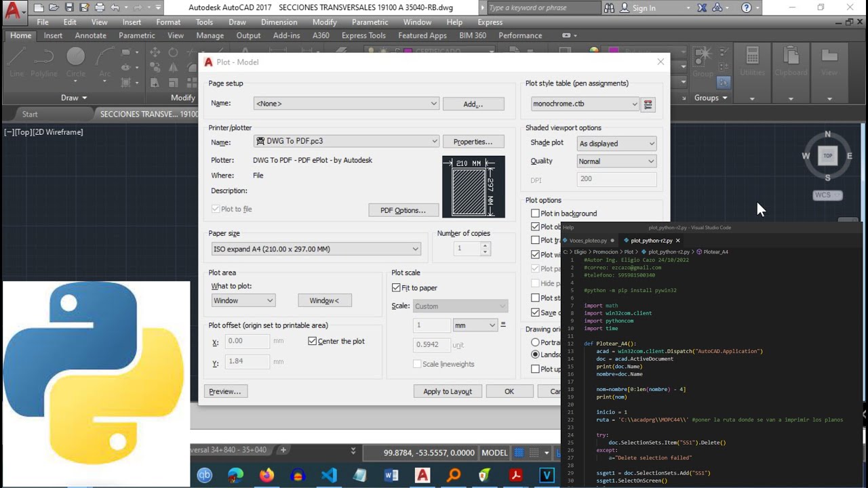Image resolution: width=868 pixels, height=488 pixels.
Task: Select the Circle tool
Action: (x=76, y=62)
